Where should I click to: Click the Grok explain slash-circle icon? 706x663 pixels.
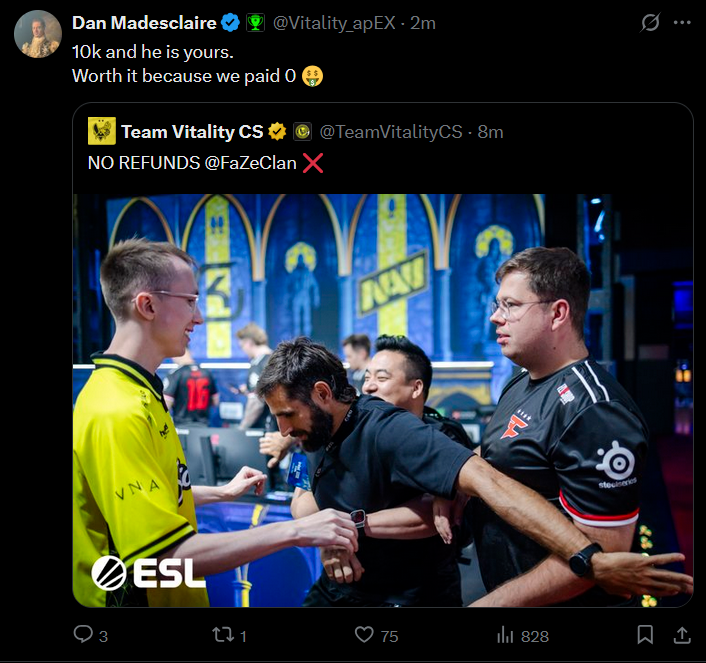click(x=650, y=23)
